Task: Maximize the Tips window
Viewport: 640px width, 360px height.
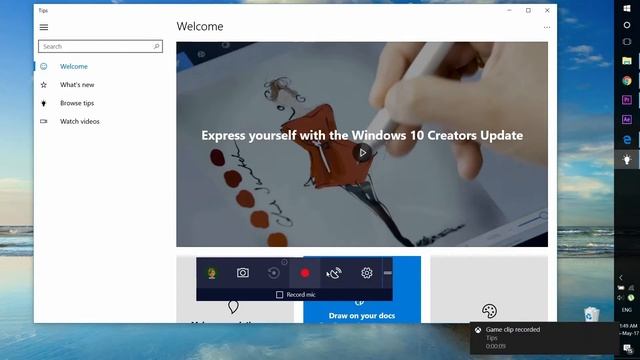Action: [528, 11]
